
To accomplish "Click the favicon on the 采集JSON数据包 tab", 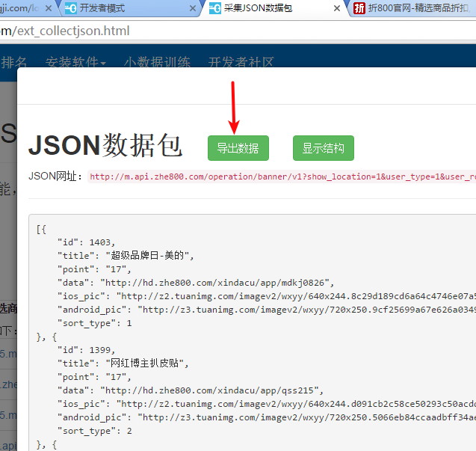I will pos(215,9).
